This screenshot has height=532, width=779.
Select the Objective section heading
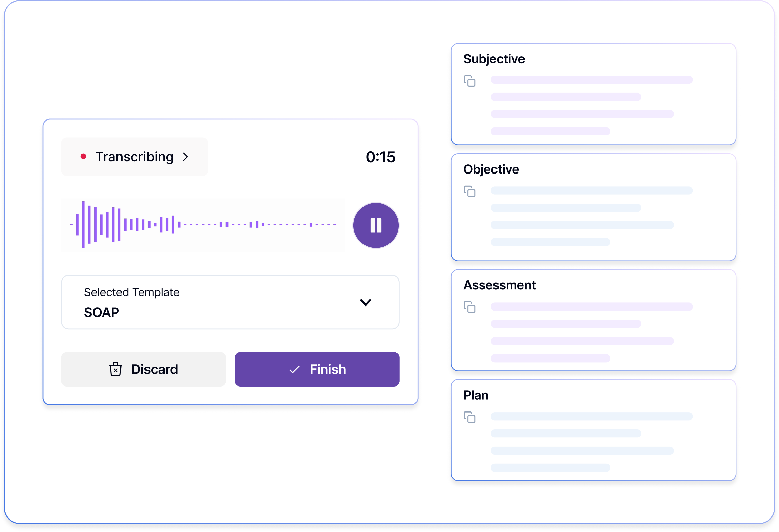tap(491, 169)
